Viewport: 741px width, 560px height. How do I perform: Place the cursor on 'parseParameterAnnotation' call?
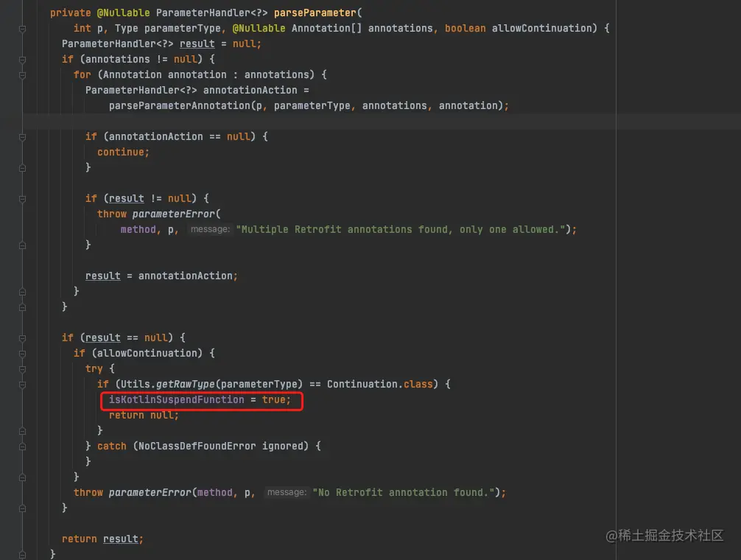[x=180, y=105]
